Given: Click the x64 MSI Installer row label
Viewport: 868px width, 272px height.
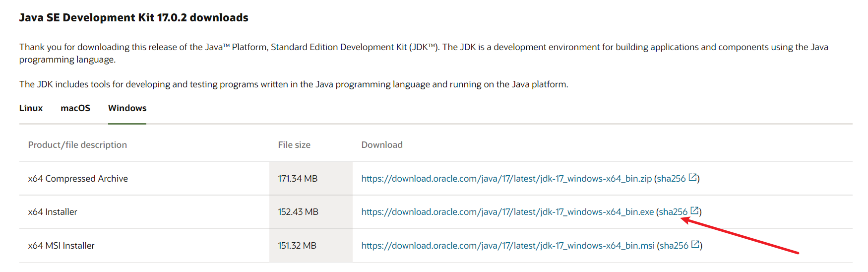Looking at the screenshot, I should pos(61,246).
